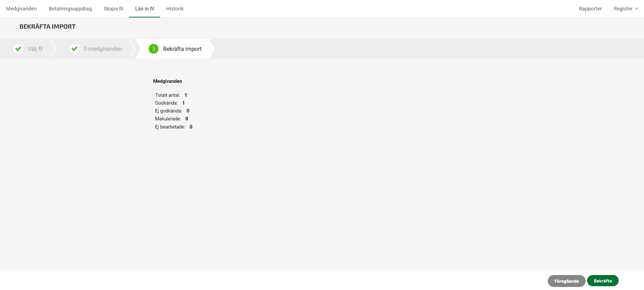Select the Läs in fil tab
The height and width of the screenshot is (290, 644).
pyautogui.click(x=144, y=9)
